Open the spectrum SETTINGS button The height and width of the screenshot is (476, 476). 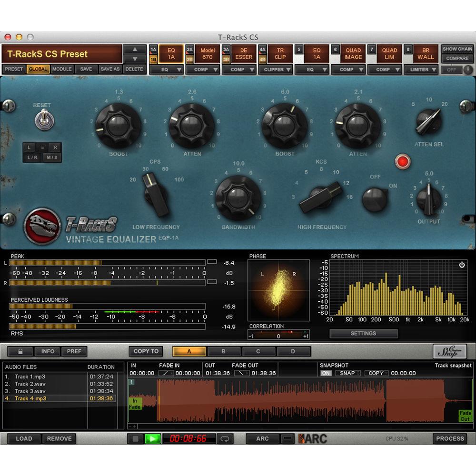[x=363, y=333]
